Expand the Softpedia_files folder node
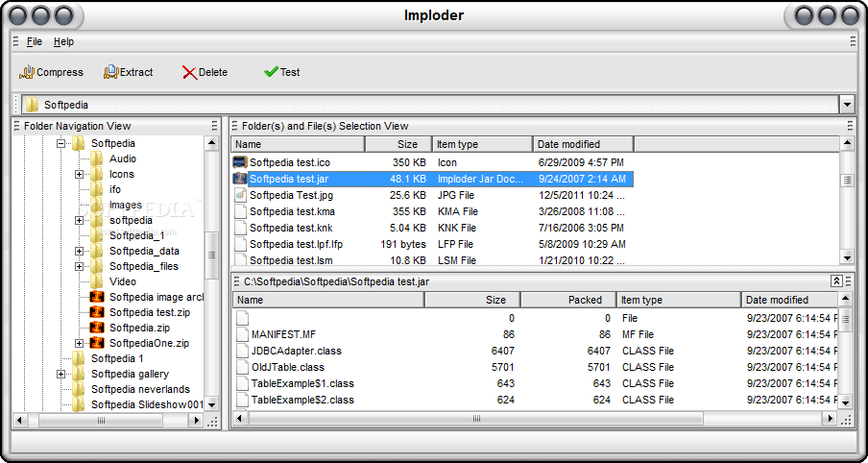This screenshot has height=463, width=868. tap(79, 266)
